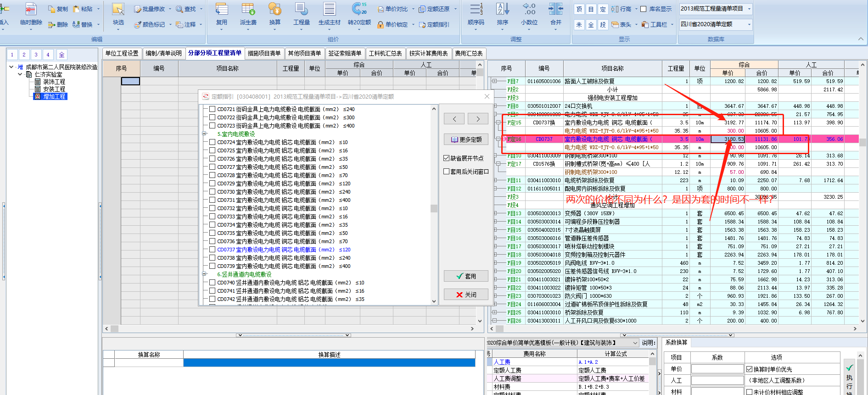Switch to the 费用汇总表 tab
The height and width of the screenshot is (395, 868).
(469, 53)
